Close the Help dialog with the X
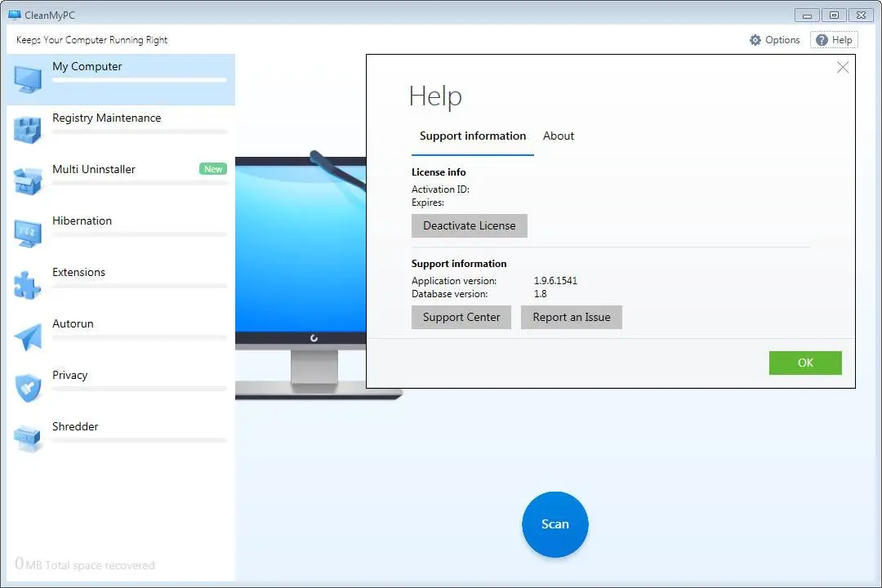Image resolution: width=882 pixels, height=588 pixels. pyautogui.click(x=843, y=68)
